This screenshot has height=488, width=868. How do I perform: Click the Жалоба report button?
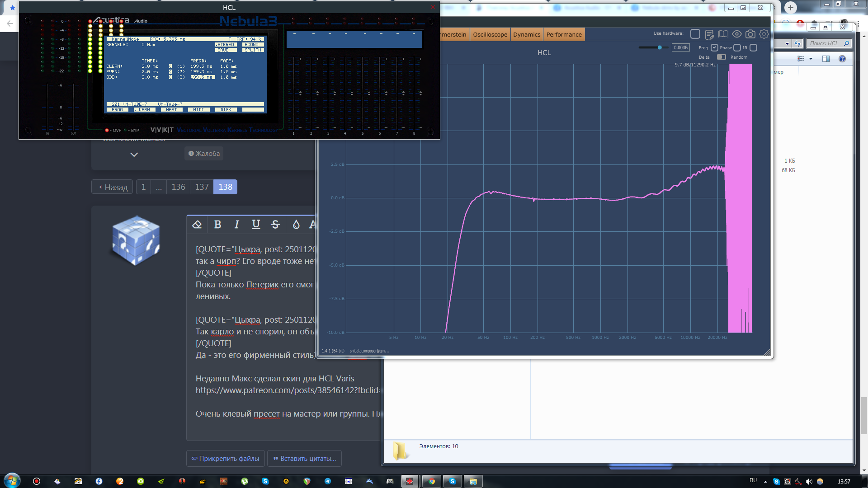click(204, 154)
